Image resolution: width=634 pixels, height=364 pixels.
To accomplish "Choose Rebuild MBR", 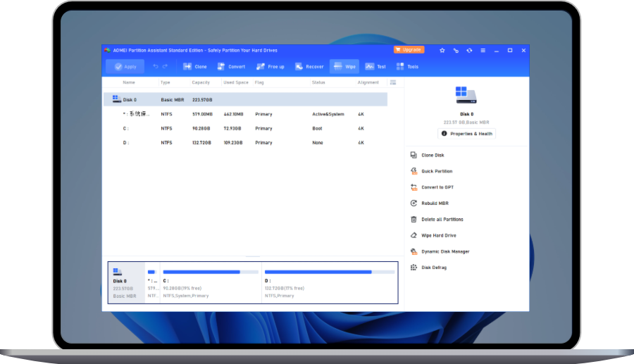I will [435, 203].
